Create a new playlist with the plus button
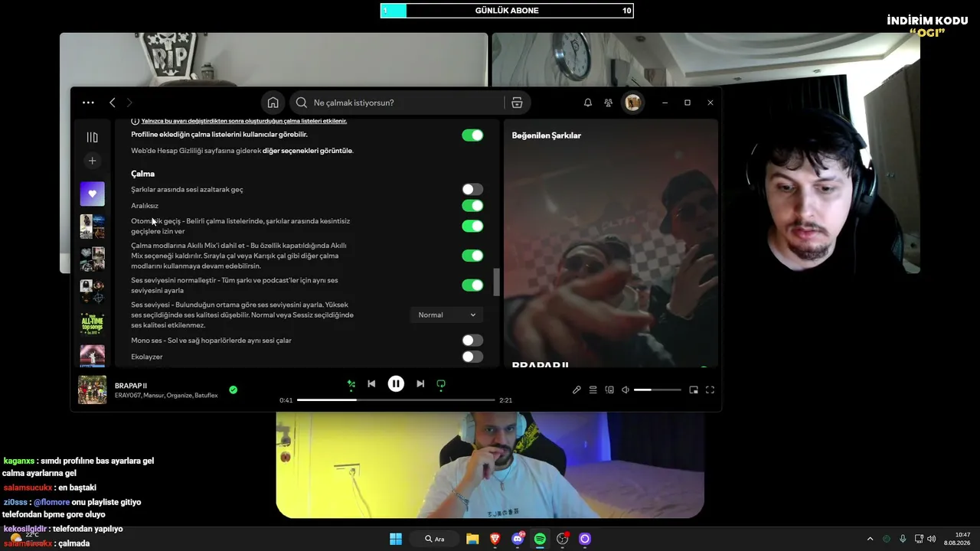Image resolution: width=980 pixels, height=551 pixels. (x=93, y=161)
